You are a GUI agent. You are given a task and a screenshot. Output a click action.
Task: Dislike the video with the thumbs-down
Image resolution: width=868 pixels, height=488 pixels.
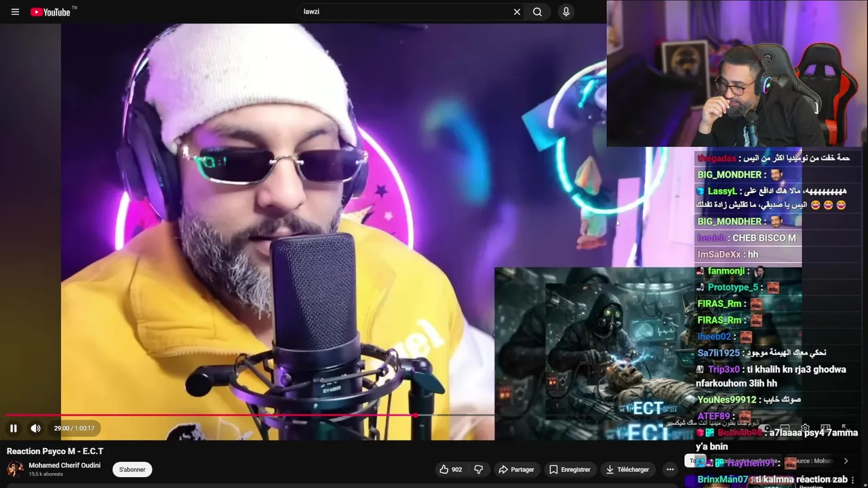pos(478,469)
